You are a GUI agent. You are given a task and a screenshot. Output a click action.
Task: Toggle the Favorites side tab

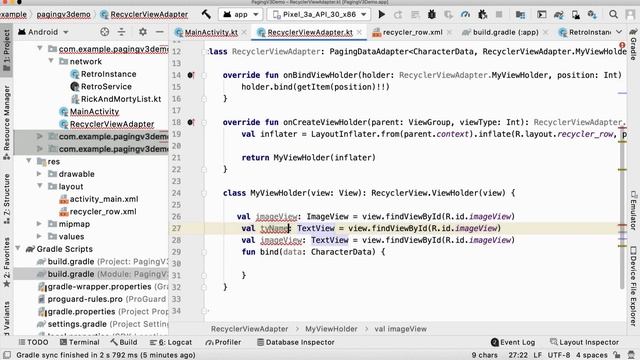(x=7, y=262)
